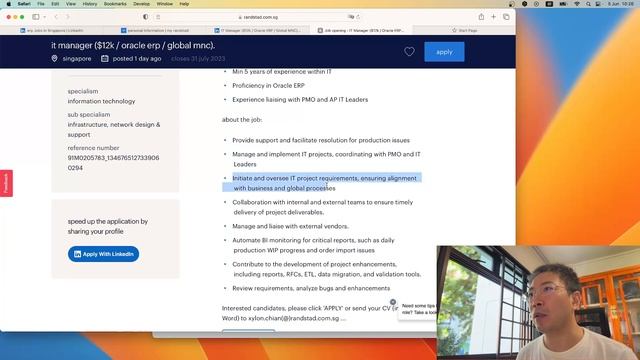The height and width of the screenshot is (360, 640).
Task: Switch to LinkedIn IT Manager tab
Action: click(258, 30)
